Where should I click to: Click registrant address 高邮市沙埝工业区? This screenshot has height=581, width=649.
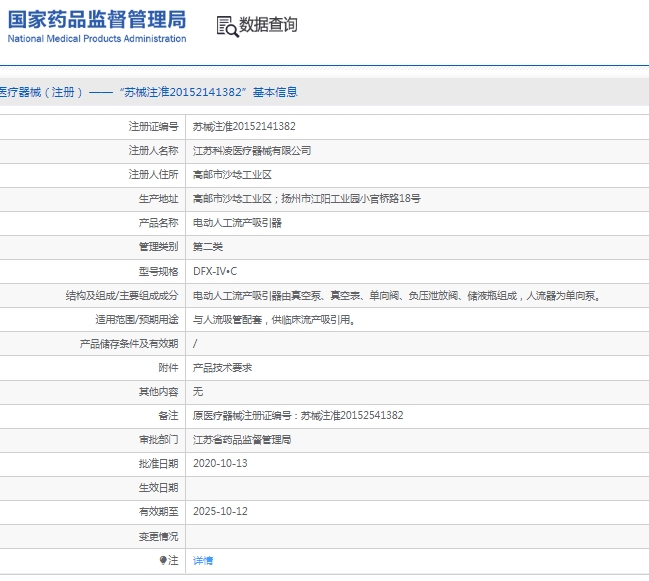(x=232, y=175)
